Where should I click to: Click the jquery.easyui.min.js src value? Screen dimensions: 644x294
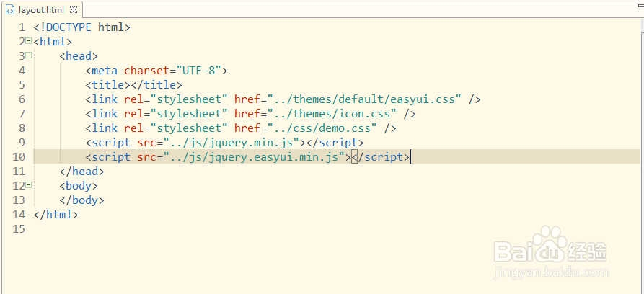click(x=254, y=157)
